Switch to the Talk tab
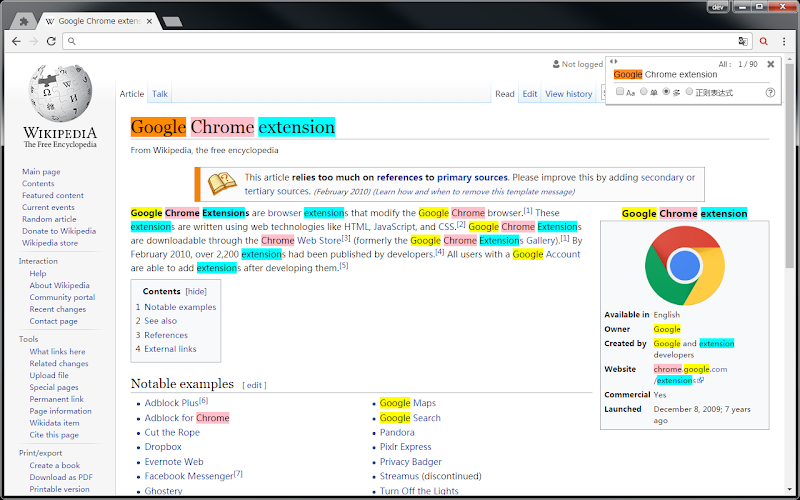This screenshot has width=800, height=500. pyautogui.click(x=160, y=94)
